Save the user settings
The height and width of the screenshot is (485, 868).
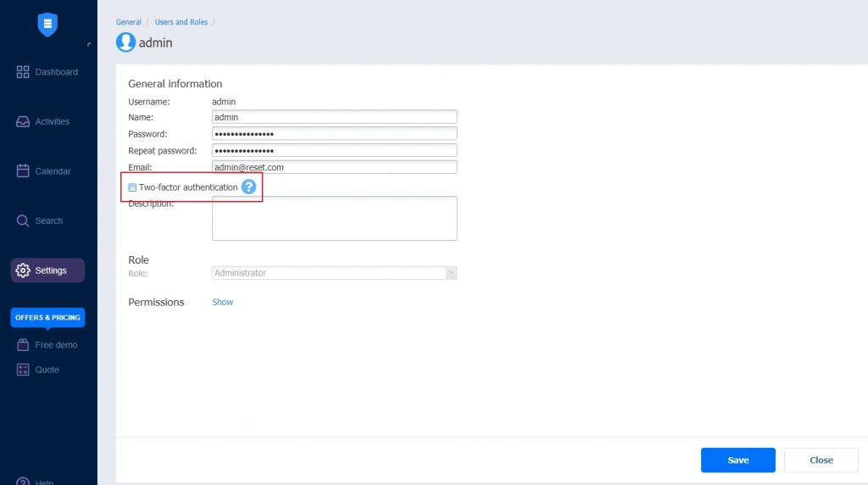point(738,460)
